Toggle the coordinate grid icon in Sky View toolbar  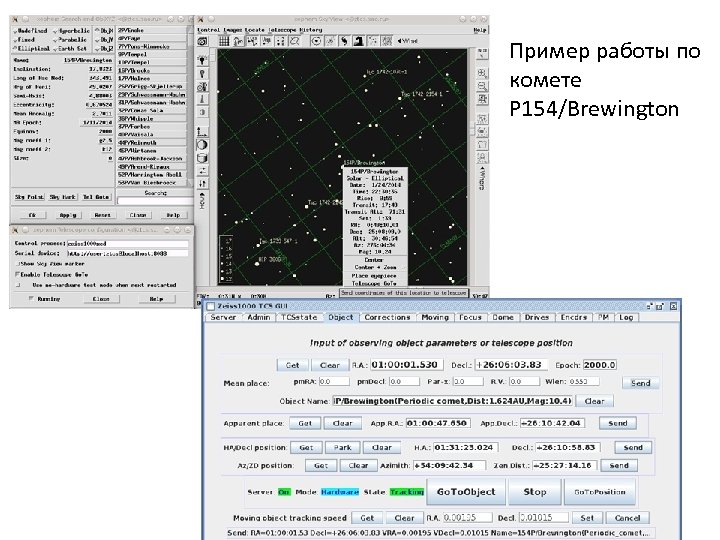tap(224, 41)
